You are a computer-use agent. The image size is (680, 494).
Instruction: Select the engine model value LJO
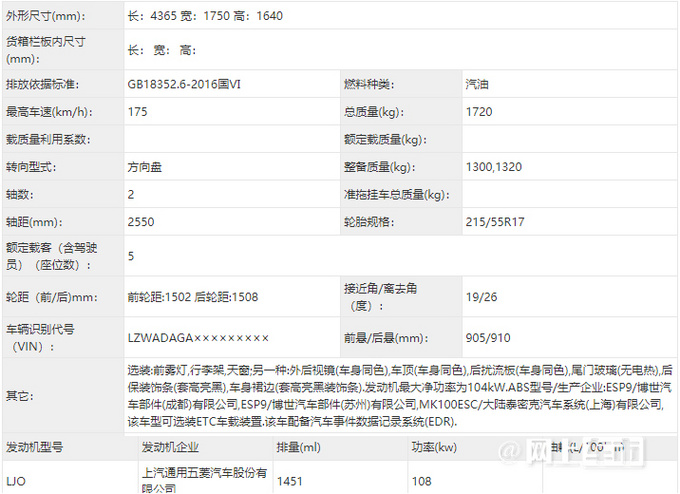16,481
